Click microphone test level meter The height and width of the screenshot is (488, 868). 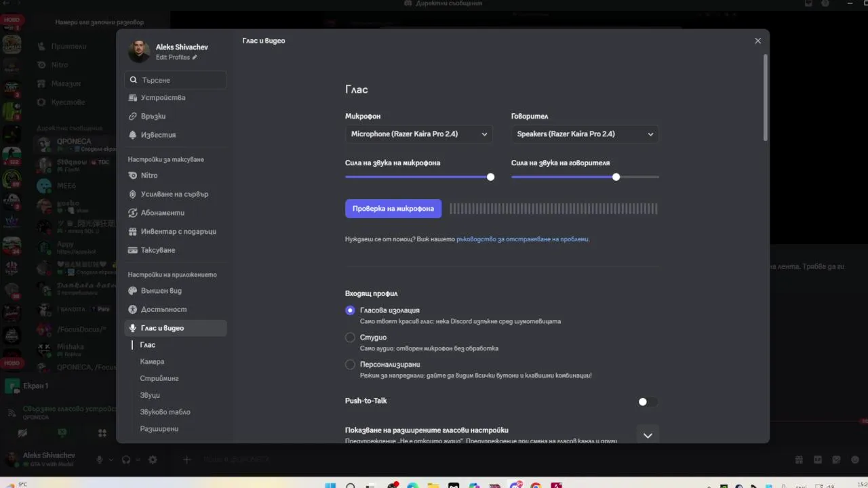pyautogui.click(x=553, y=209)
